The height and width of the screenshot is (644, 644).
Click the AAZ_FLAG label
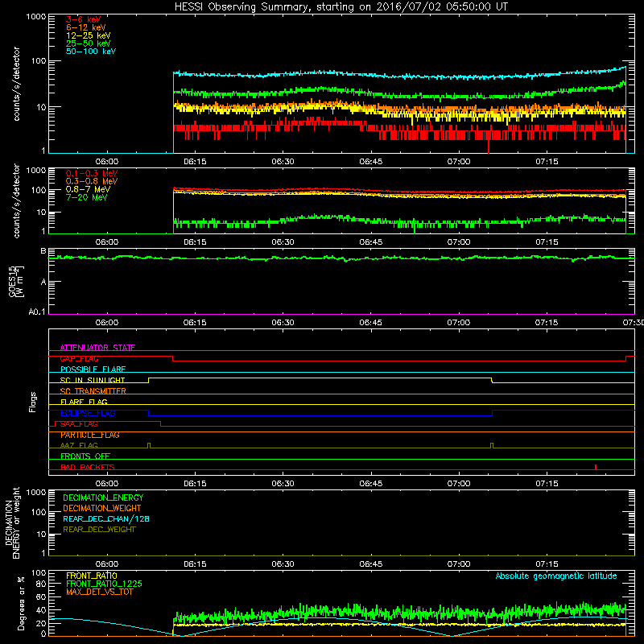pos(79,445)
